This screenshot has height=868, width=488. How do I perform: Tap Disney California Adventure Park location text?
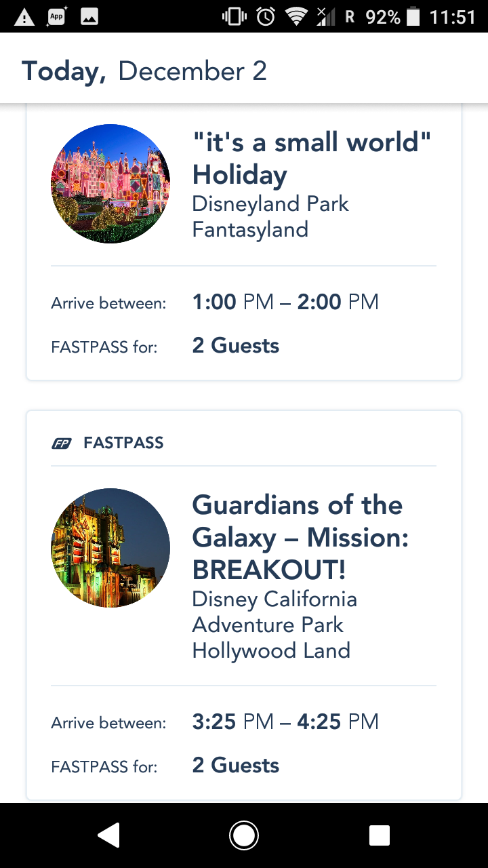pyautogui.click(x=274, y=612)
